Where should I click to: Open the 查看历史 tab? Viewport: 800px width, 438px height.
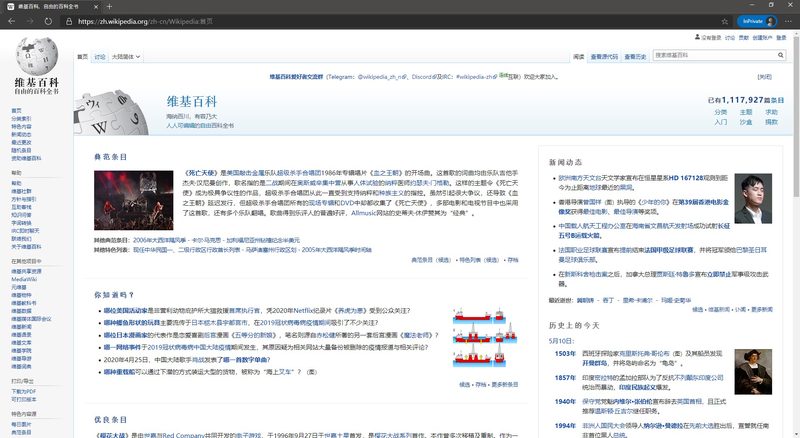coord(635,57)
